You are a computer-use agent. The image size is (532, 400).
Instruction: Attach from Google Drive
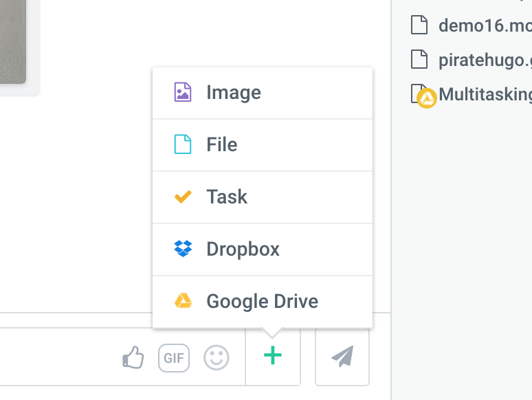pyautogui.click(x=263, y=302)
